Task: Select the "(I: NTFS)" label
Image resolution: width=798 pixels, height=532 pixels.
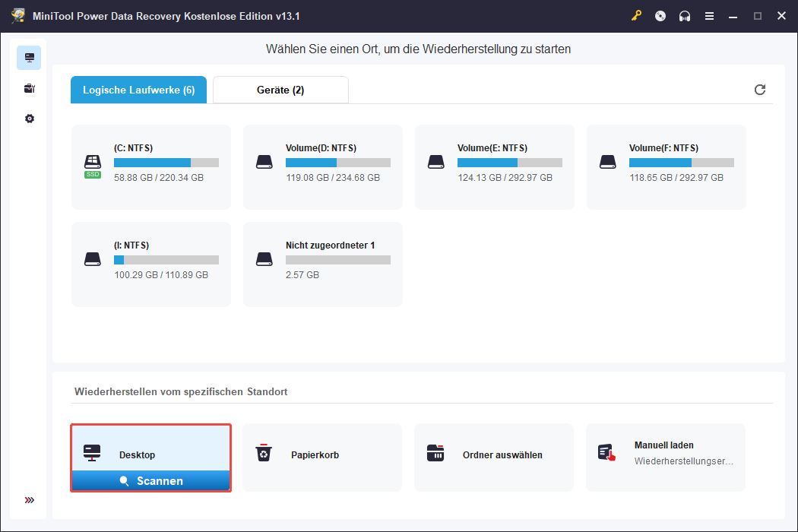Action: pyautogui.click(x=131, y=245)
